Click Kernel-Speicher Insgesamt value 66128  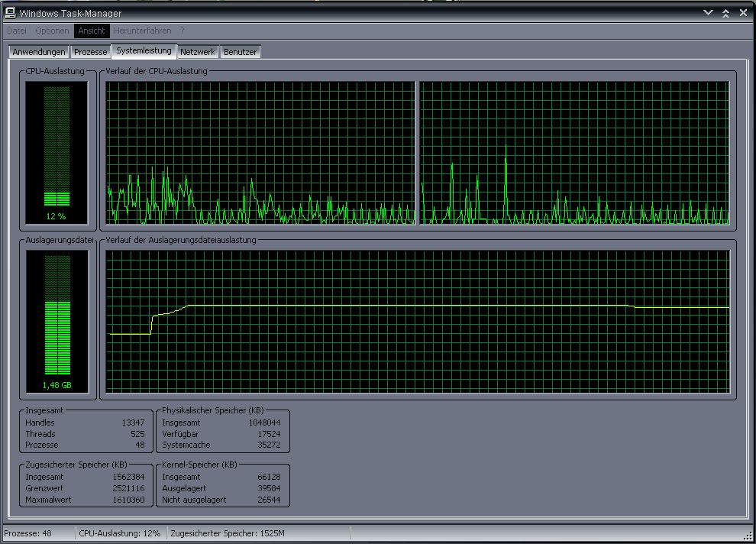[x=269, y=477]
